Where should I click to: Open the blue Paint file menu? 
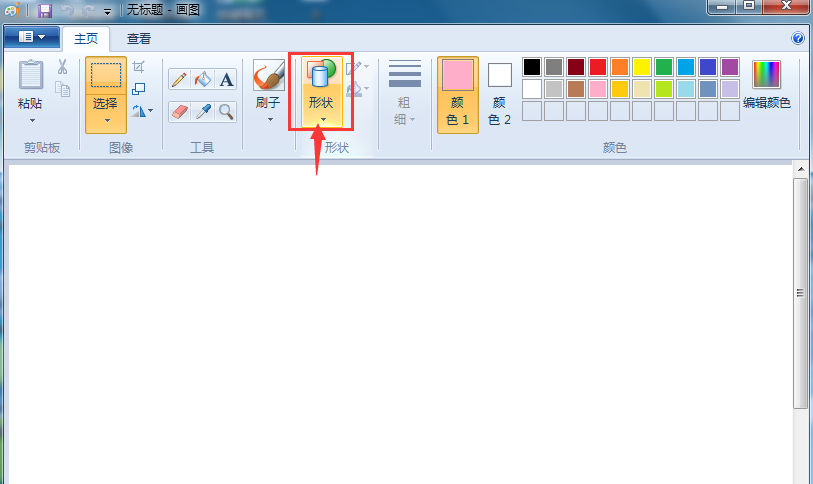pos(32,37)
